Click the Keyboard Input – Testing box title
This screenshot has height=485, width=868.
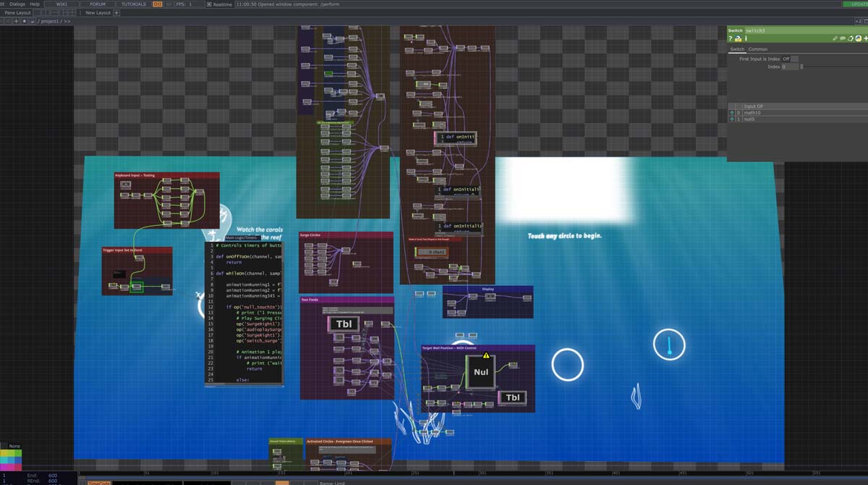pos(135,175)
